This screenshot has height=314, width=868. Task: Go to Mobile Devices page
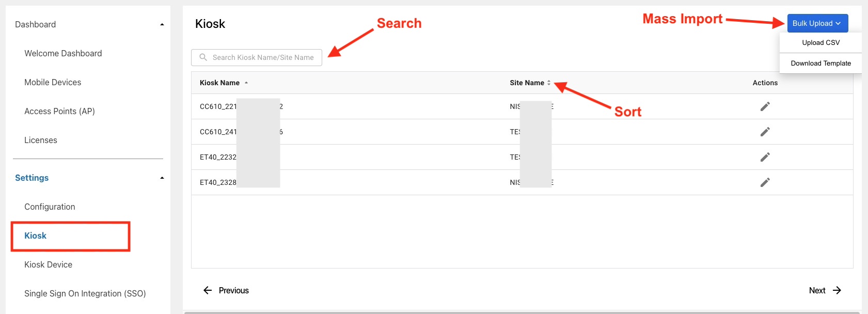click(x=53, y=82)
